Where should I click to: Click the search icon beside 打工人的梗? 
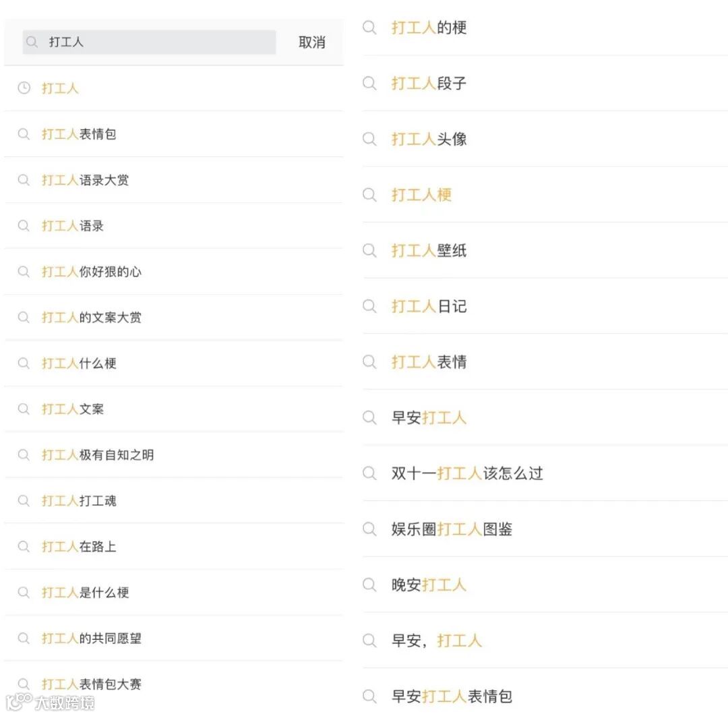click(x=369, y=28)
